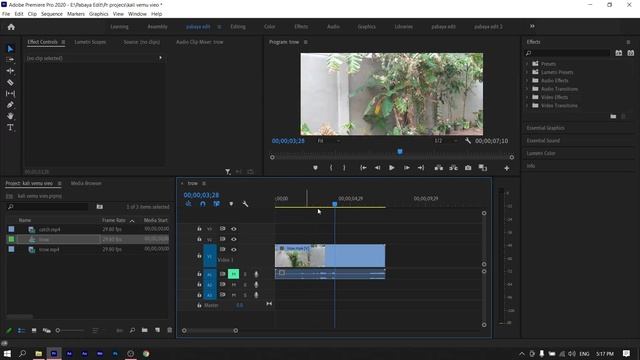Image resolution: width=640 pixels, height=360 pixels.
Task: Go to In point button
Action: click(363, 168)
